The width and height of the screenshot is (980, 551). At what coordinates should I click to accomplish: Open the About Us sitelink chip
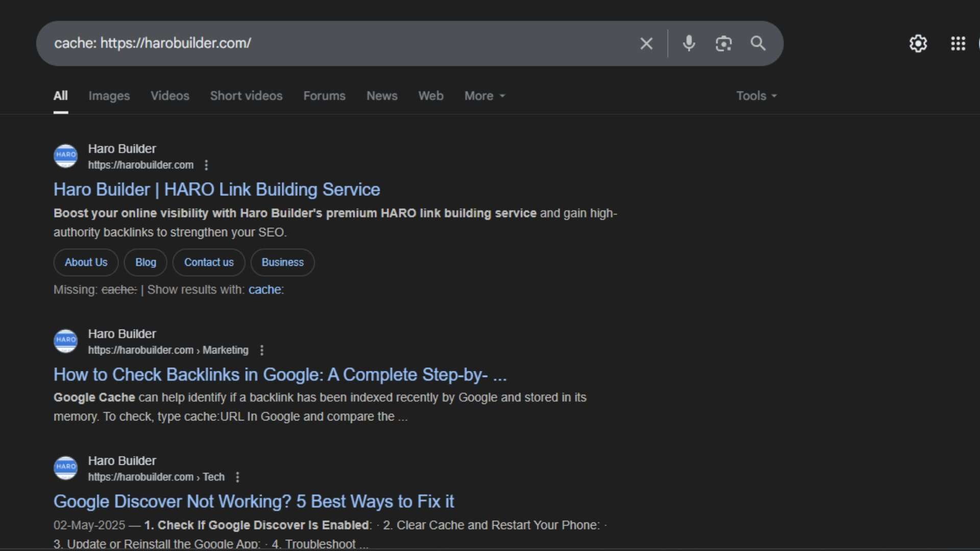pyautogui.click(x=86, y=262)
